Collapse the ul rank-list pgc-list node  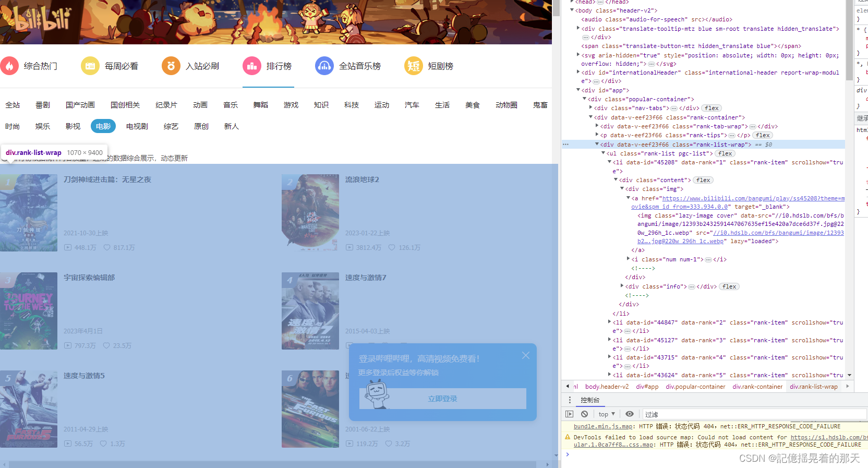click(603, 153)
